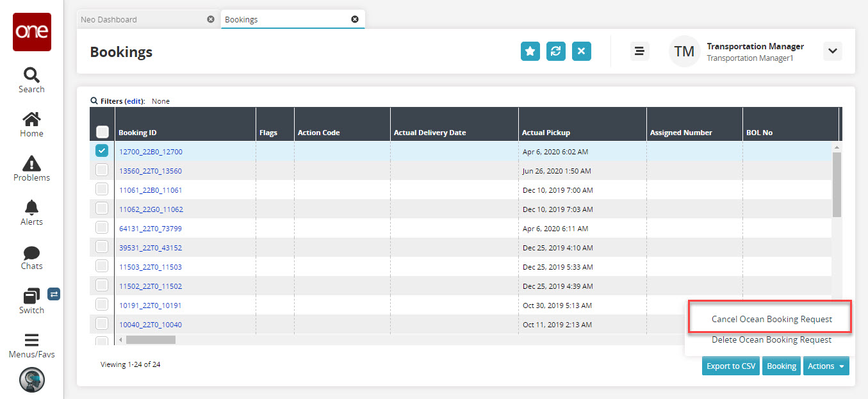Select Cancel Ocean Booking Request
Viewport: 868px width, 399px height.
pos(771,319)
